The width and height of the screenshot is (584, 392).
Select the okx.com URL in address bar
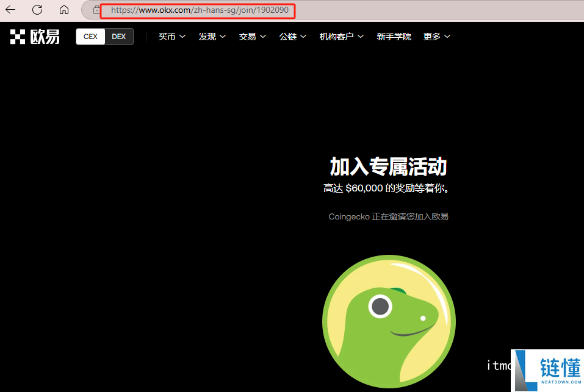pyautogui.click(x=200, y=10)
